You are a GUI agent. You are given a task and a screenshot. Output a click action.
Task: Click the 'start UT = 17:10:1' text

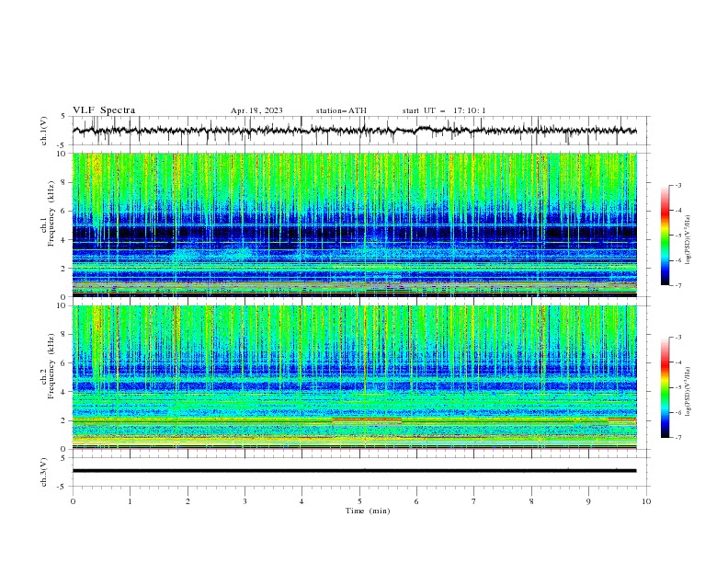444,110
